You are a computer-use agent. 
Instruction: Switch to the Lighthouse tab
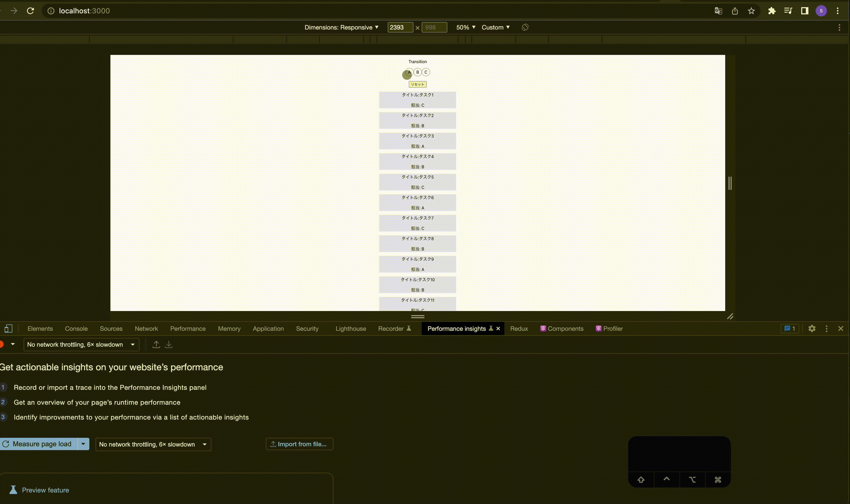(x=350, y=328)
